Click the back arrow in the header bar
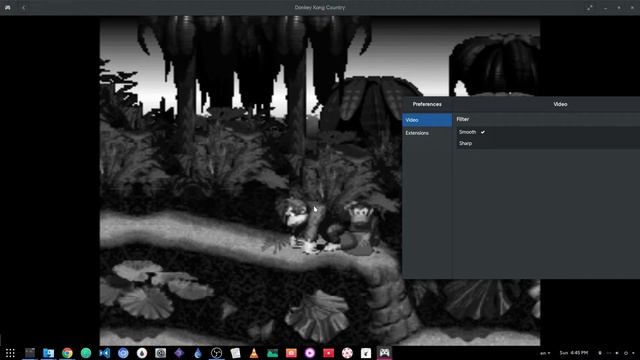640x360 pixels. (24, 7)
